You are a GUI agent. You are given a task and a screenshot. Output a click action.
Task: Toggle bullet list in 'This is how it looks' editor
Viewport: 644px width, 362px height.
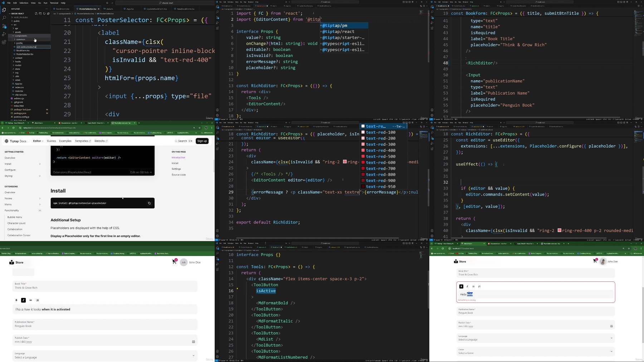(30, 300)
